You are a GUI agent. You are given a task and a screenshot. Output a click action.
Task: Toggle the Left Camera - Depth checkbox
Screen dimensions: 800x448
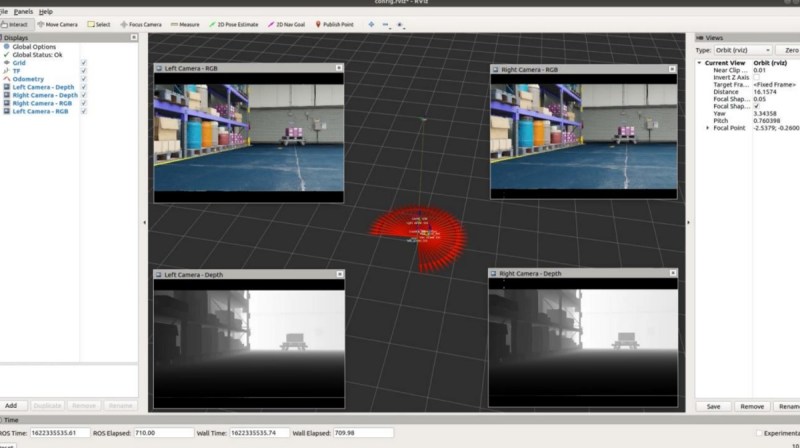84,87
